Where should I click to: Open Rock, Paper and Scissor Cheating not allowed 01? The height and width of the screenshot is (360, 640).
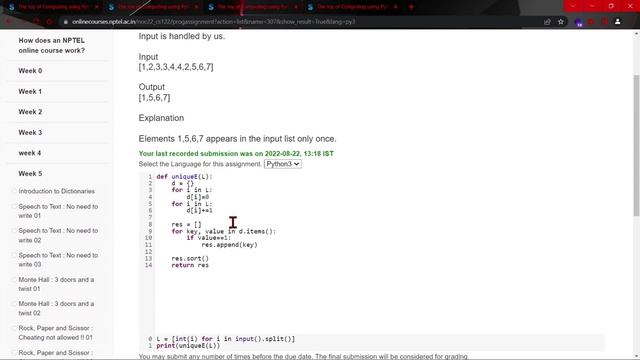pos(56,333)
